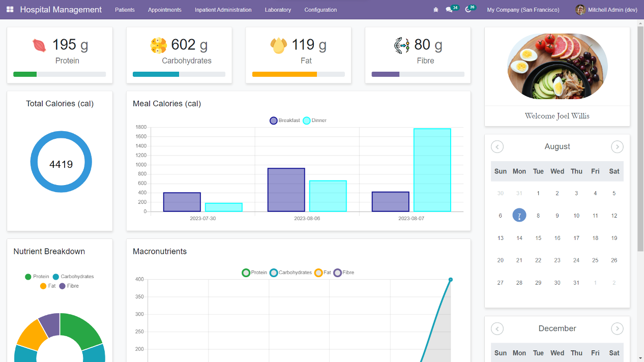644x362 pixels.
Task: Click the 602 g carbohydrates value
Action: [189, 45]
